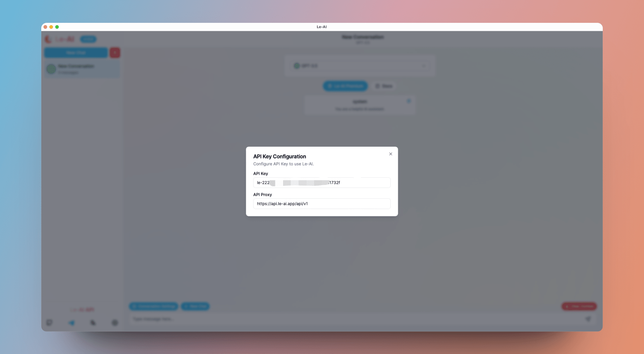Click the puzzle-shaped icon in sidebar footer

pyautogui.click(x=93, y=323)
